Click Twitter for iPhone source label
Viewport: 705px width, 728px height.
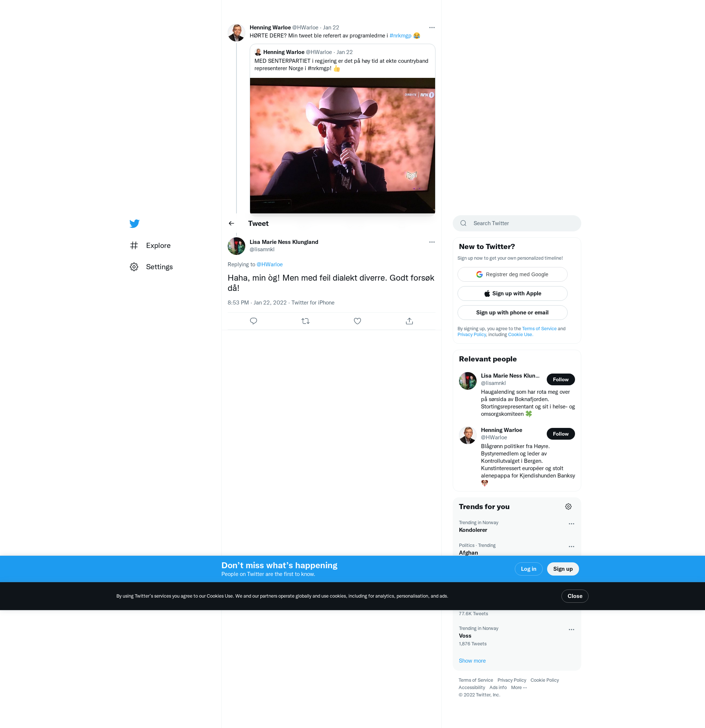[313, 303]
